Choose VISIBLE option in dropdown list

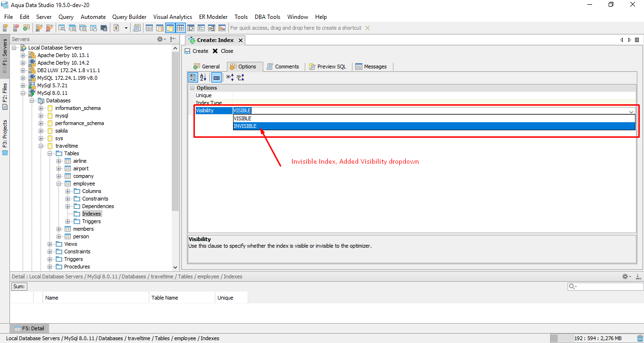tap(434, 118)
